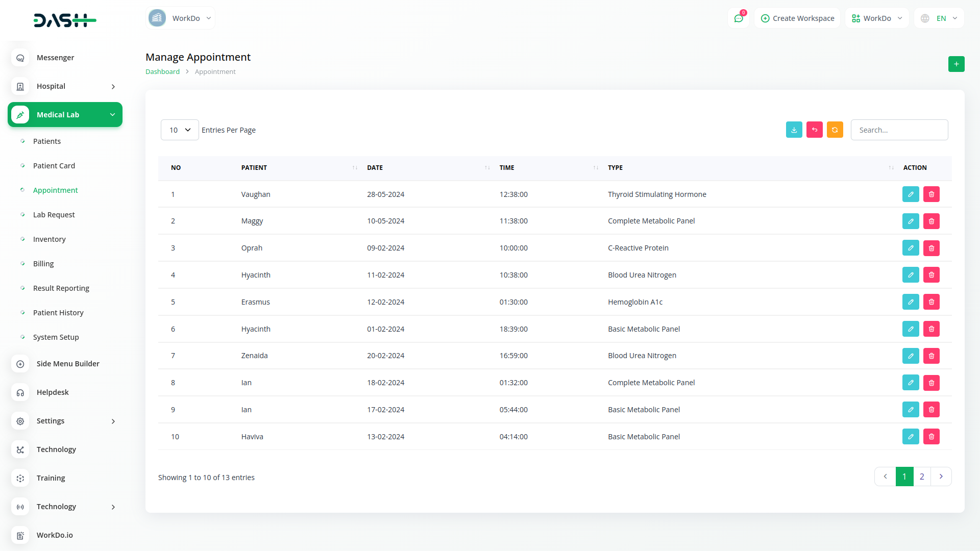
Task: Open the EN language dropdown
Action: point(940,18)
